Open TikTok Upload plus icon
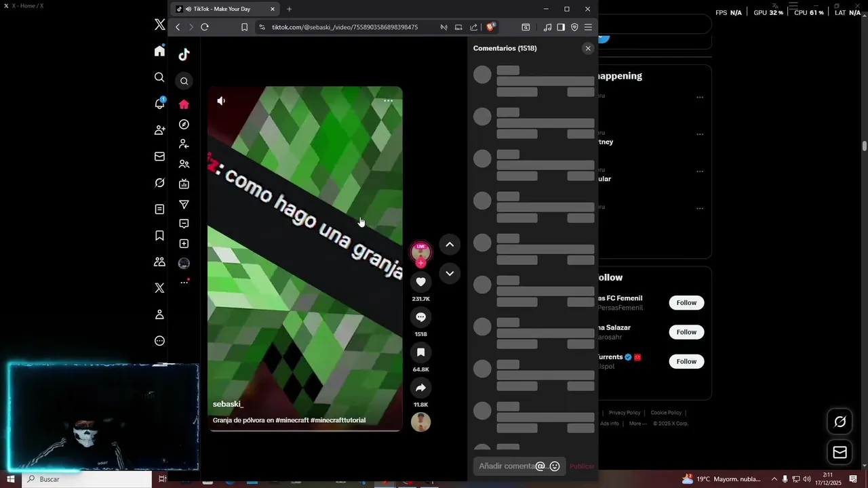 tap(184, 243)
